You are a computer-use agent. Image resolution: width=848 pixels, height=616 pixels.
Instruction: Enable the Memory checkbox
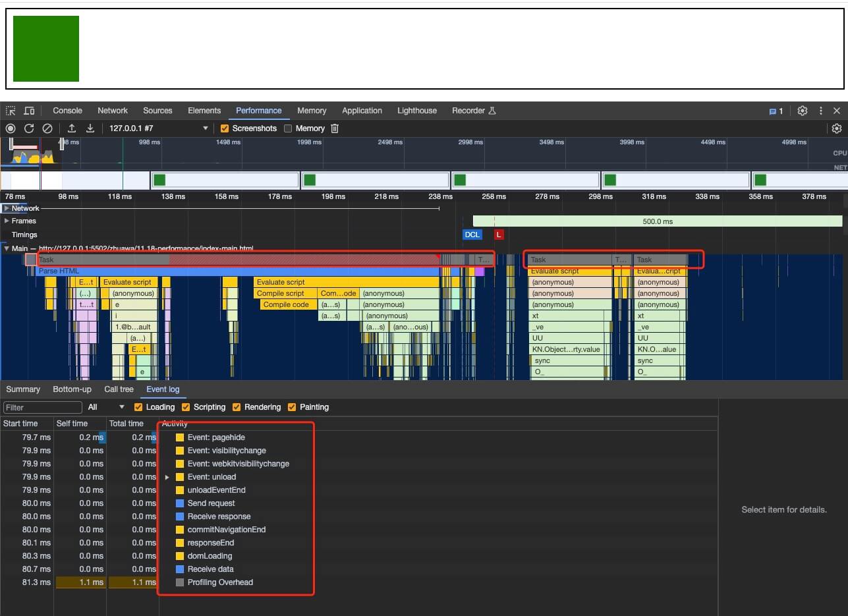pos(288,128)
